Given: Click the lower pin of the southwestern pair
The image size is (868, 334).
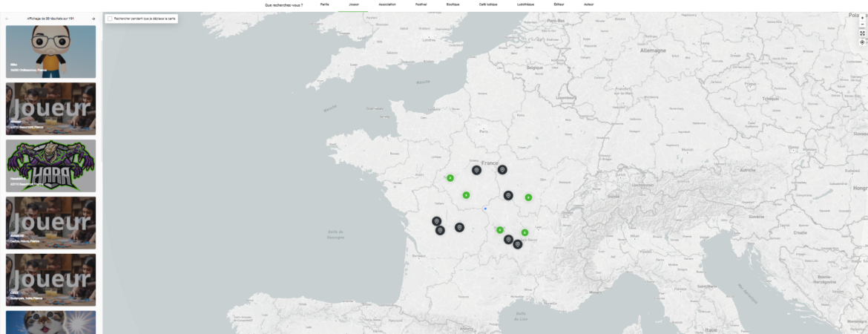Looking at the screenshot, I should pos(440,230).
